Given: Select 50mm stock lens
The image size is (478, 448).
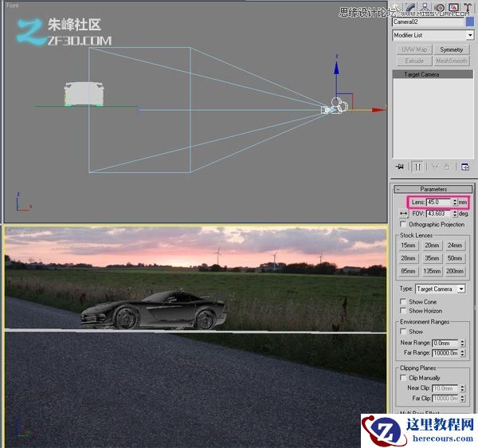Looking at the screenshot, I should (455, 258).
